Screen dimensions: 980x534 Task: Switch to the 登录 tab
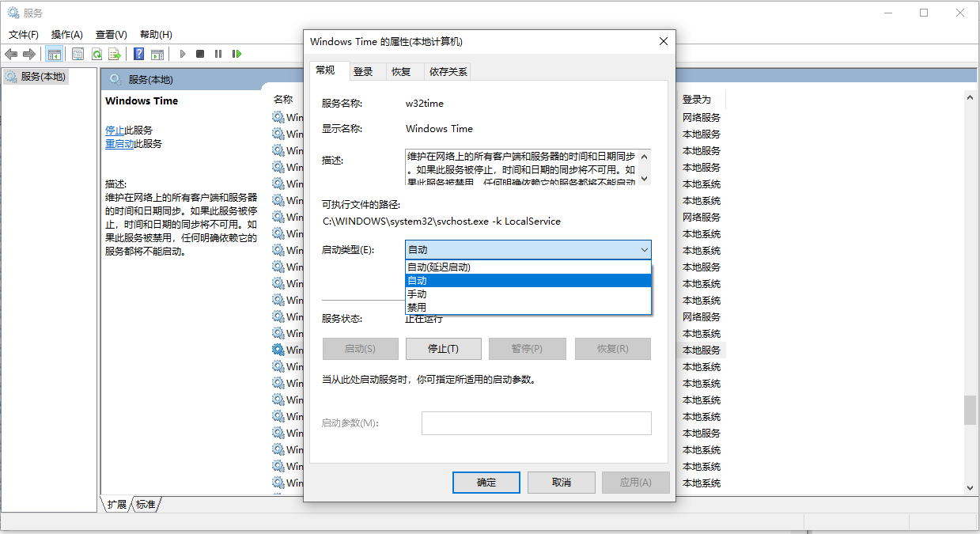point(365,70)
